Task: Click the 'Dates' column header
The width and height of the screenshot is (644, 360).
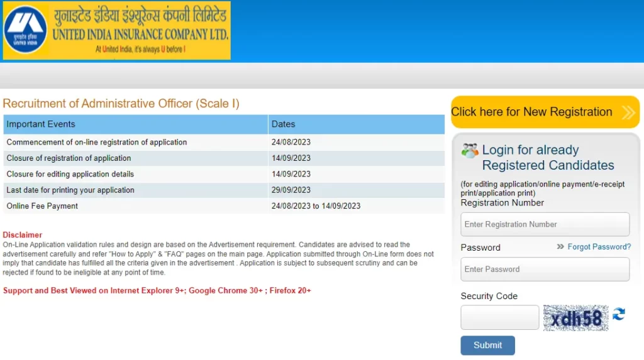Action: 357,124
